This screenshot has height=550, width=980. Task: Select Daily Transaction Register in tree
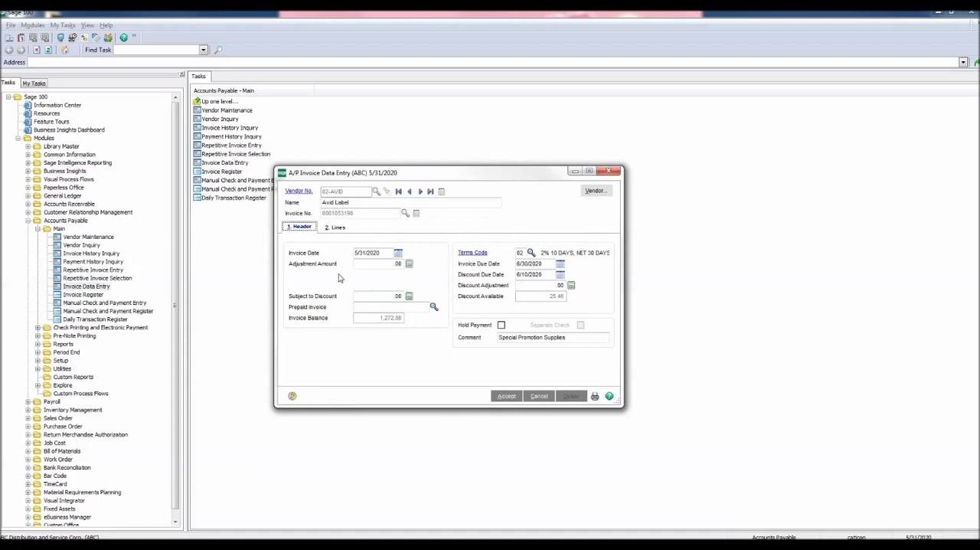click(95, 319)
